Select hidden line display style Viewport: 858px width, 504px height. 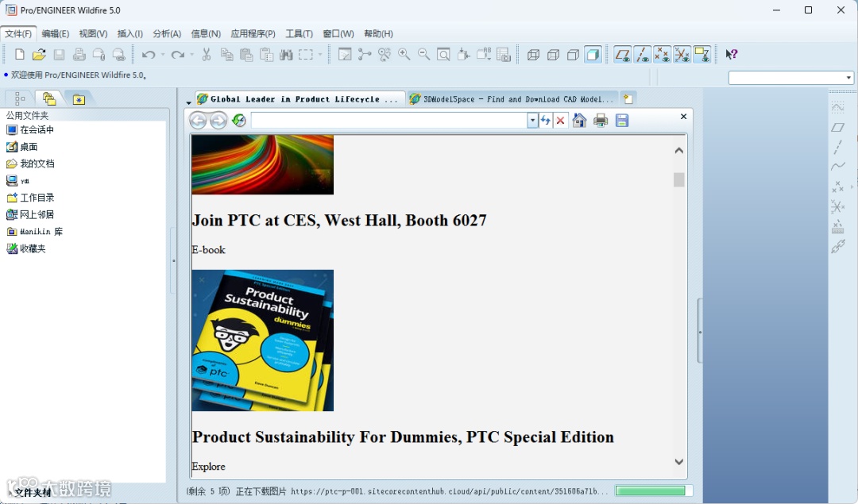[553, 54]
